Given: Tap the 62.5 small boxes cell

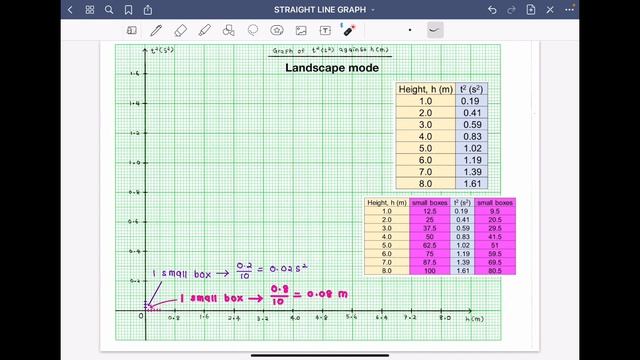Looking at the screenshot, I should pyautogui.click(x=429, y=245).
